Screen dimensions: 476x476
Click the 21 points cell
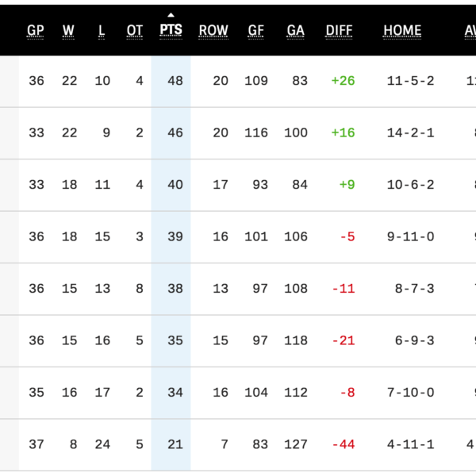[x=175, y=444]
